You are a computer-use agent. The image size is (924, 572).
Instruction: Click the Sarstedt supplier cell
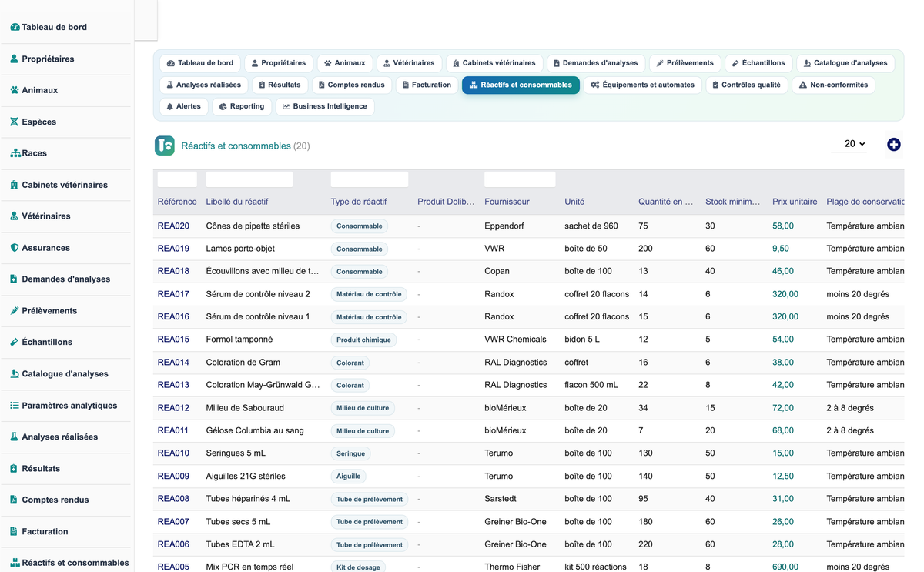pos(500,499)
